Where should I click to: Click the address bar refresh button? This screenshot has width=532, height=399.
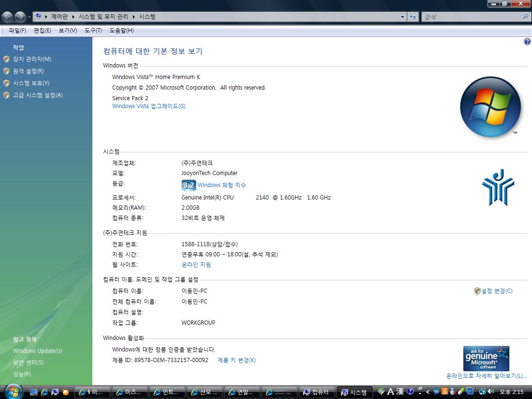pyautogui.click(x=413, y=17)
